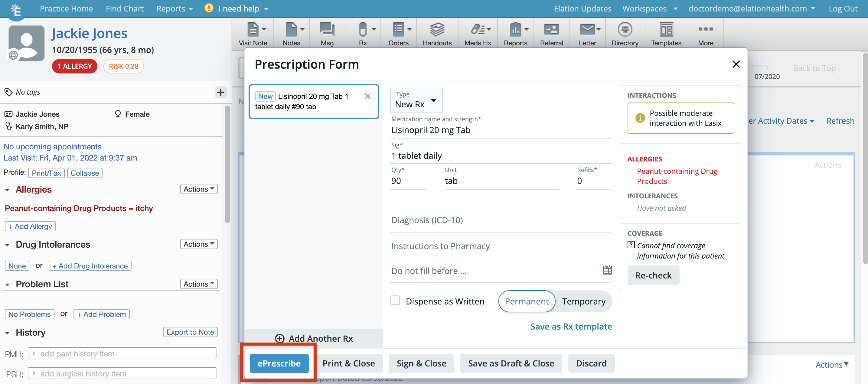Image resolution: width=868 pixels, height=384 pixels.
Task: Select the Meds Hx toolbar icon
Action: pos(478,34)
